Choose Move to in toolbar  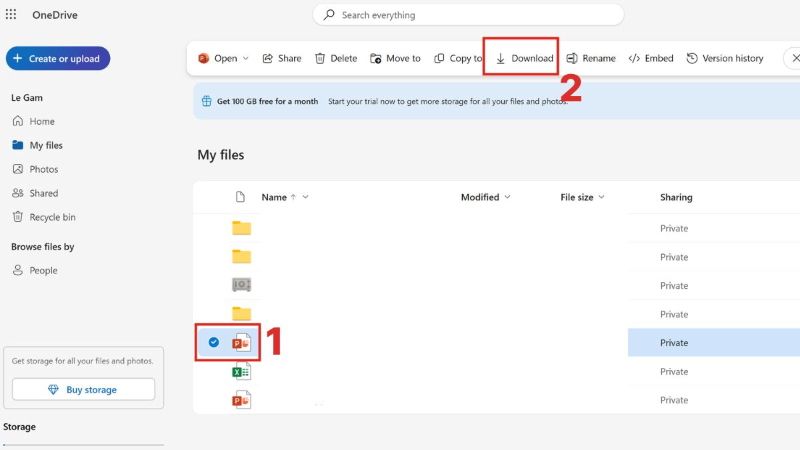[x=395, y=58]
